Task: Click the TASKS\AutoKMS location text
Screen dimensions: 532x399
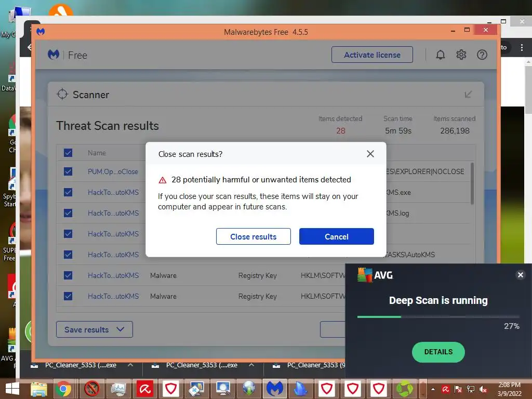Action: [409, 255]
